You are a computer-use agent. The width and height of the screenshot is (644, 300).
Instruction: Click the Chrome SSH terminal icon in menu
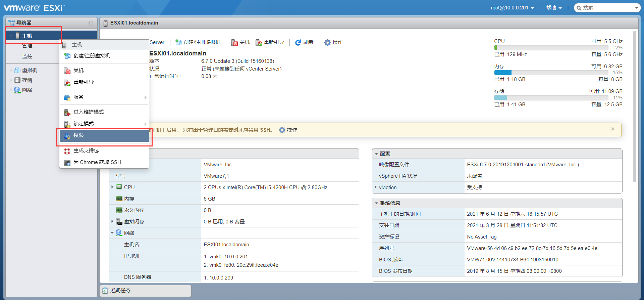67,163
